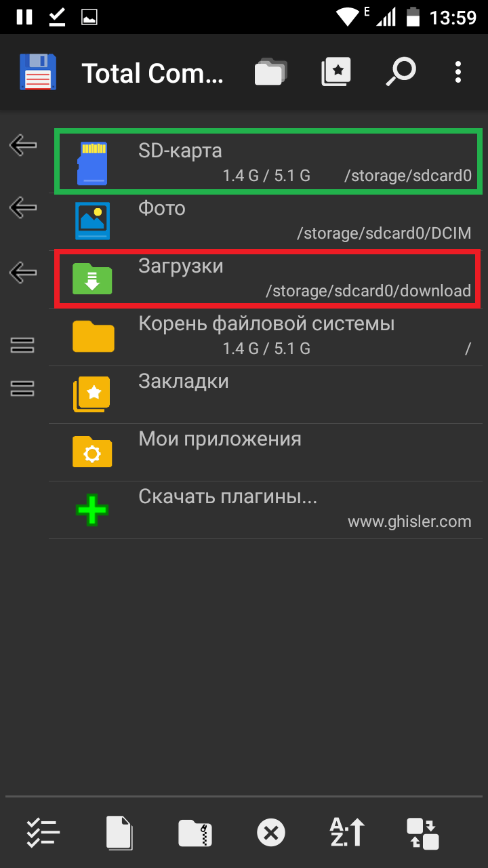Tap the copy files icon in the bottom toolbar

coord(119,833)
